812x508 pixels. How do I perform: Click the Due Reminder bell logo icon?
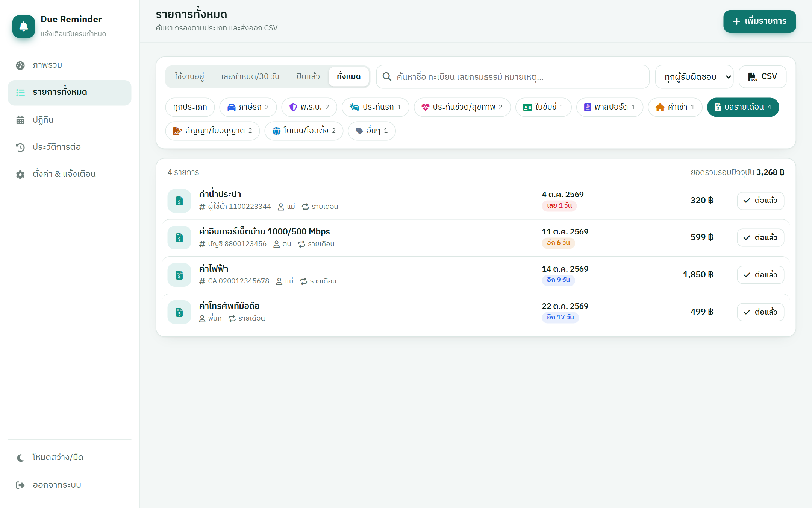pos(24,26)
